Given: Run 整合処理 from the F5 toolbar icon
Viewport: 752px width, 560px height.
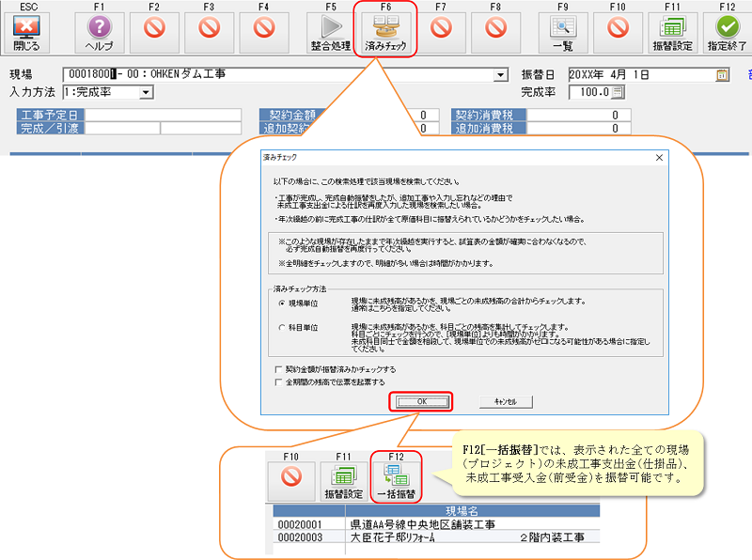Looking at the screenshot, I should [x=330, y=34].
